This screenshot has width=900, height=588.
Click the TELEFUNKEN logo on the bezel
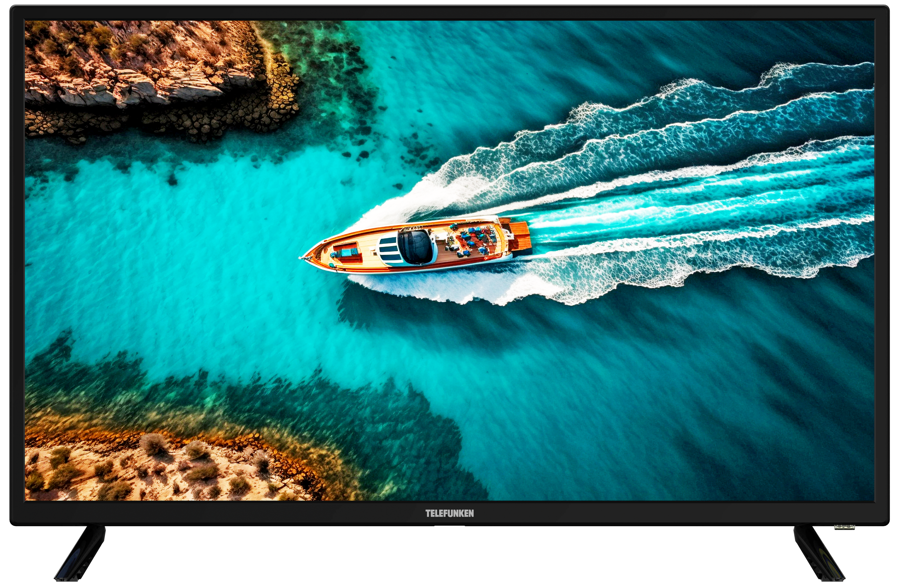coord(450,513)
